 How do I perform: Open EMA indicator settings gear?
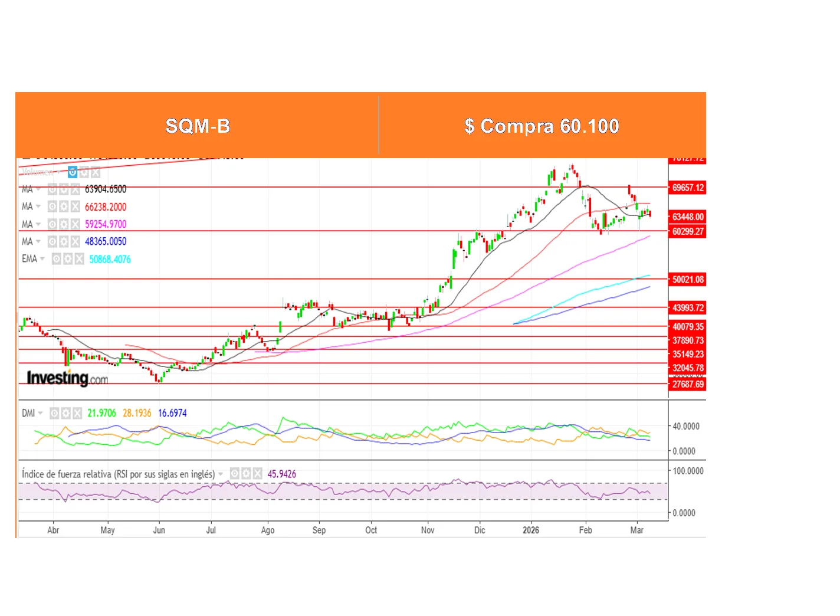pos(68,259)
